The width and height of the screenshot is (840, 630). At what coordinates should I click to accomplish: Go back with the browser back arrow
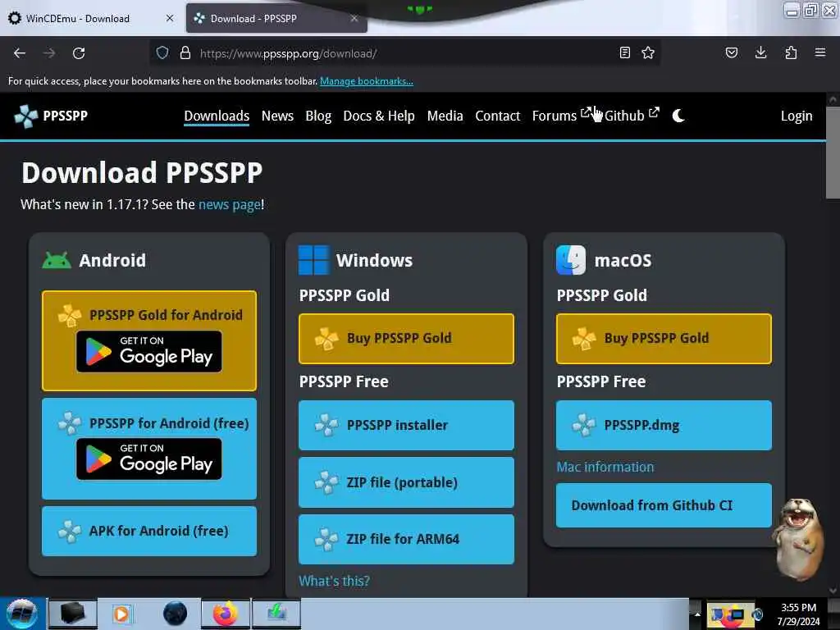(x=20, y=53)
